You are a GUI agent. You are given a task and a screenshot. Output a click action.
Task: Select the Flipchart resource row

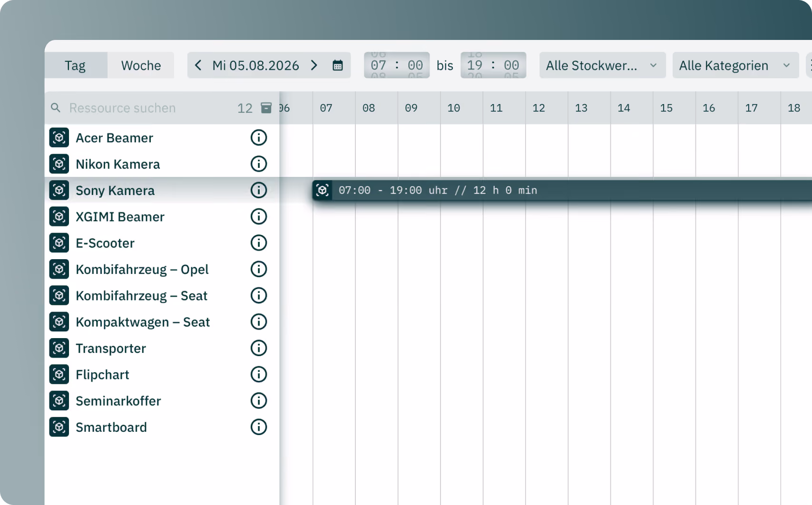pos(162,375)
